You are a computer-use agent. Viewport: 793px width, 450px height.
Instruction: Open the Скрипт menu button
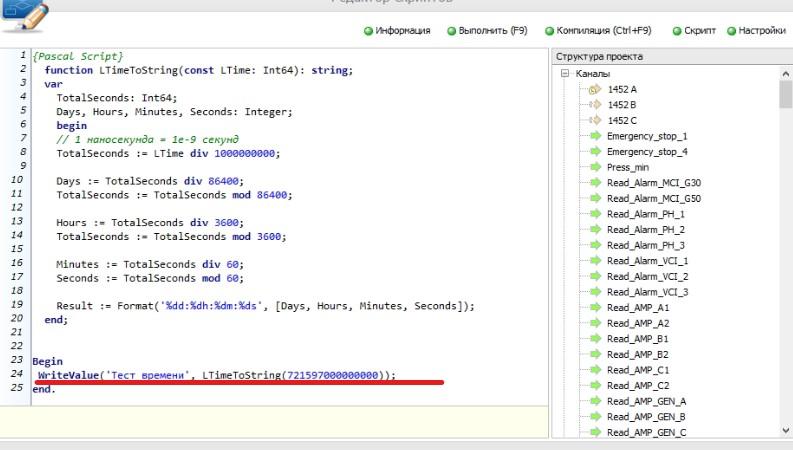point(694,31)
